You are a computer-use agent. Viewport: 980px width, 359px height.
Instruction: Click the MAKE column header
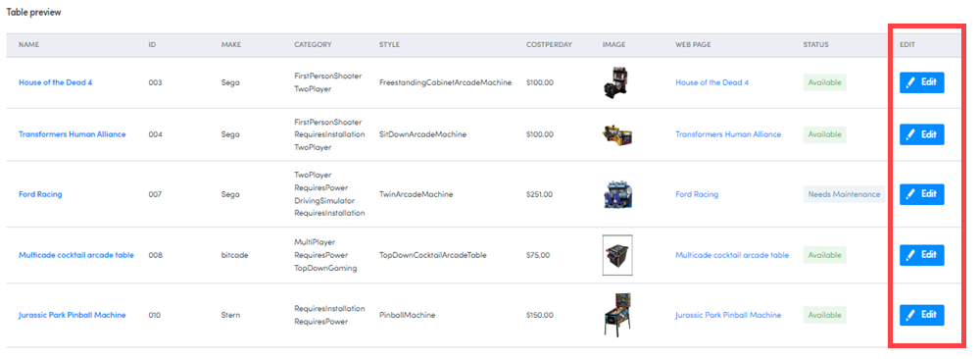pyautogui.click(x=230, y=45)
